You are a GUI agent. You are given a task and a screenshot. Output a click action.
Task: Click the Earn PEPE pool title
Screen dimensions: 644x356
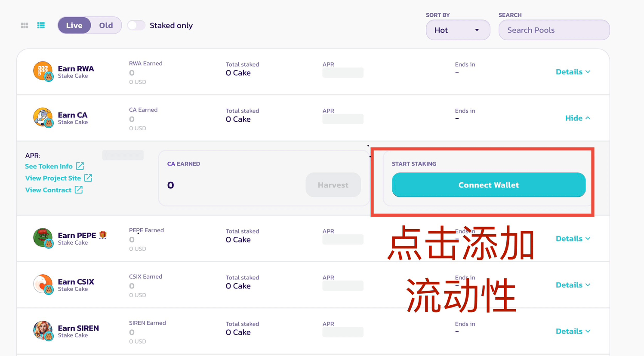(77, 235)
